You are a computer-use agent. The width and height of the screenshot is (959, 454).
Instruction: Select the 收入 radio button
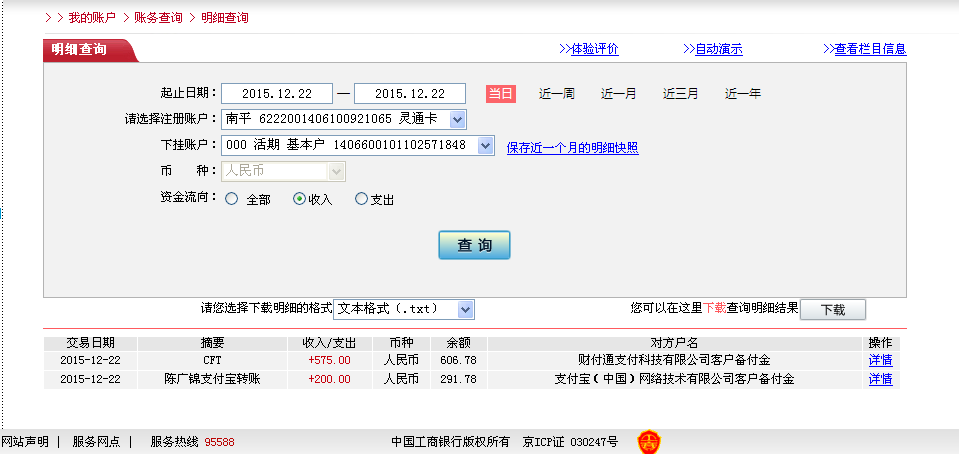(299, 199)
